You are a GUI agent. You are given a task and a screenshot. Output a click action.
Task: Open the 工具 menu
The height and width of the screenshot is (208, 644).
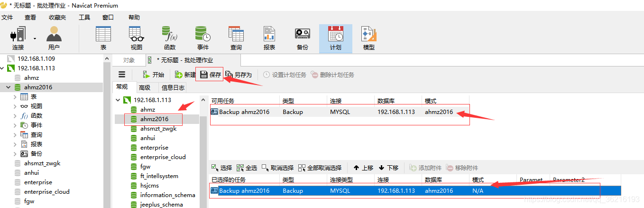84,18
